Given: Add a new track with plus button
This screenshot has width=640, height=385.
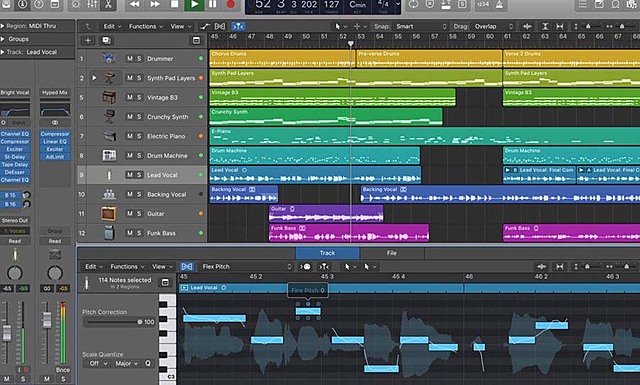Looking at the screenshot, I should point(88,40).
